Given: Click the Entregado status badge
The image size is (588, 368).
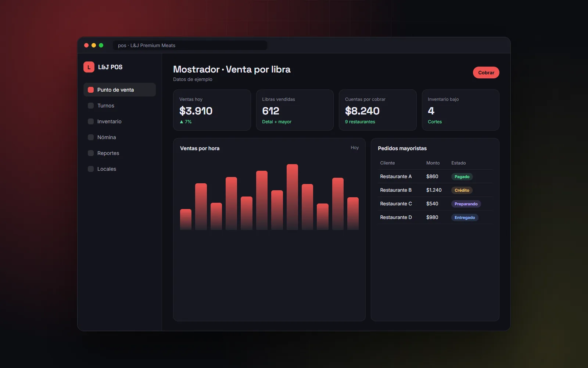Looking at the screenshot, I should 465,217.
